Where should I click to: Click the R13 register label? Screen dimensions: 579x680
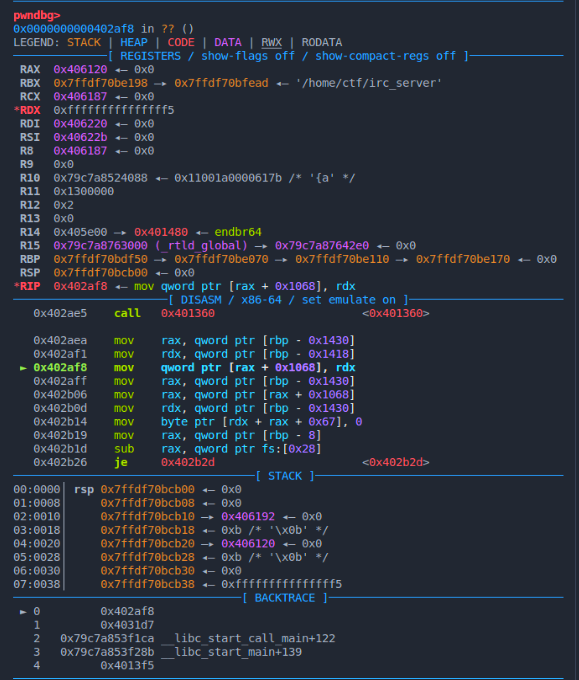point(30,218)
